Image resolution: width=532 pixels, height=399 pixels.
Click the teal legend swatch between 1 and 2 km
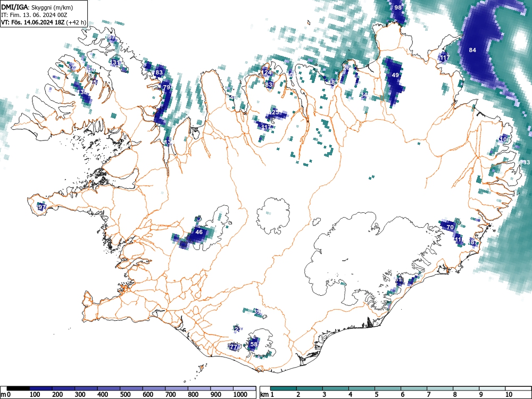pyautogui.click(x=284, y=388)
